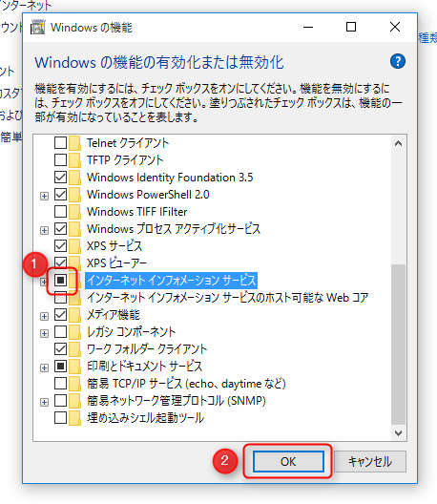Expand the メディア機能 tree node
The image size is (437, 504).
click(x=44, y=316)
